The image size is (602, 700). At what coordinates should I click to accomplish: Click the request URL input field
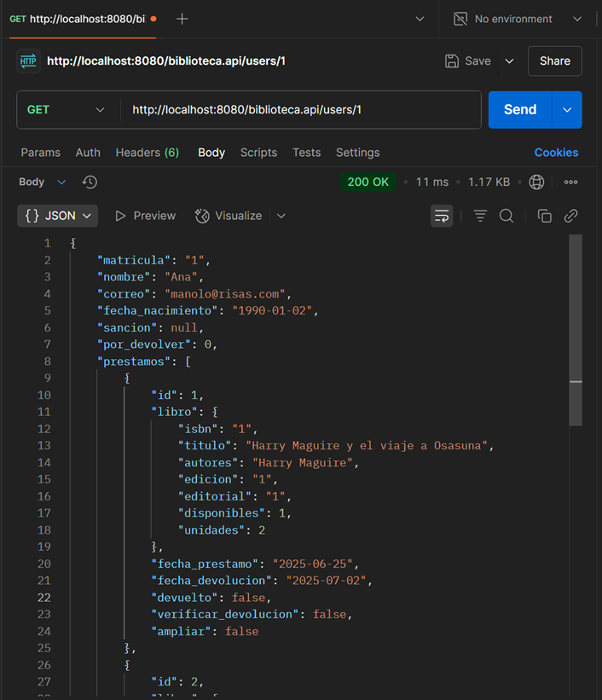click(301, 110)
